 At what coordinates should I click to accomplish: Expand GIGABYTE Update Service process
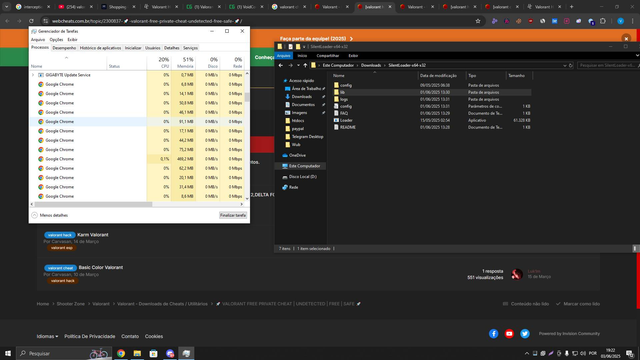point(33,75)
